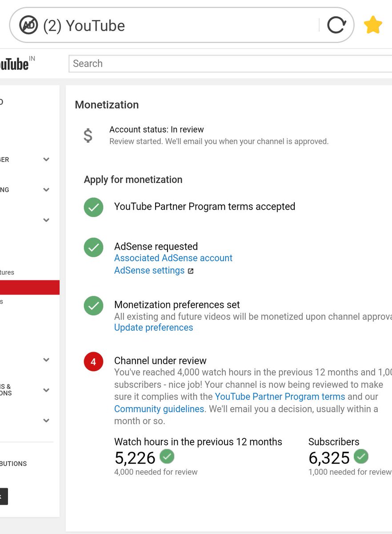
Task: Click 'AdSense requested' text
Action: pos(156,247)
